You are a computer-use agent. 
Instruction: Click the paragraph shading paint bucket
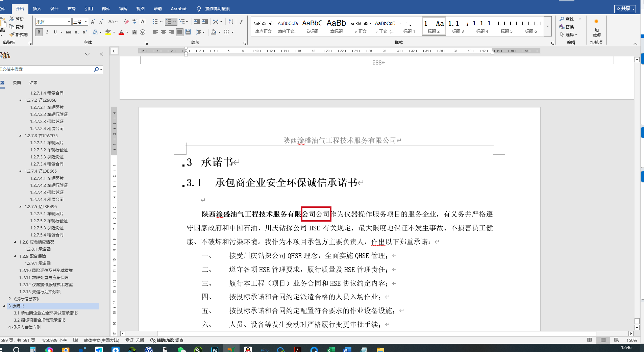click(214, 32)
